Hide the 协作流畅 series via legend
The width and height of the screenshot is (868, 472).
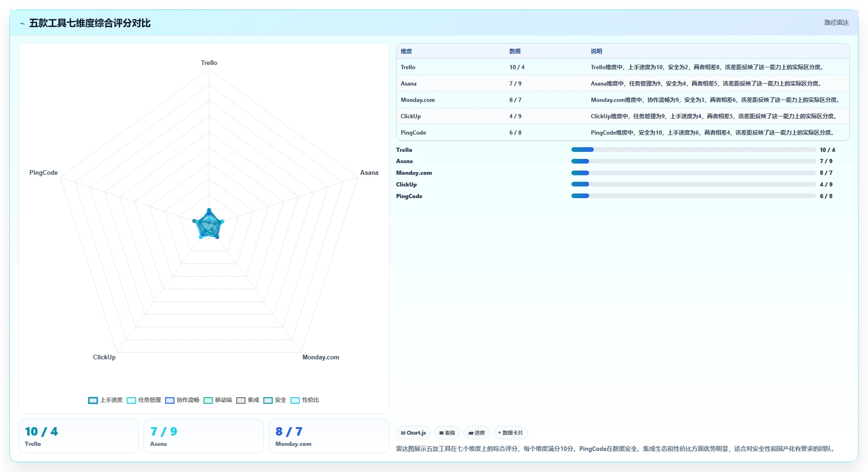182,400
